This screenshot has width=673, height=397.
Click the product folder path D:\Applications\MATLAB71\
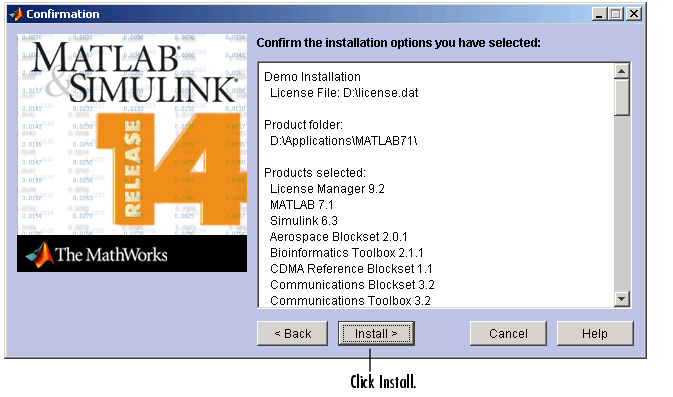[343, 141]
